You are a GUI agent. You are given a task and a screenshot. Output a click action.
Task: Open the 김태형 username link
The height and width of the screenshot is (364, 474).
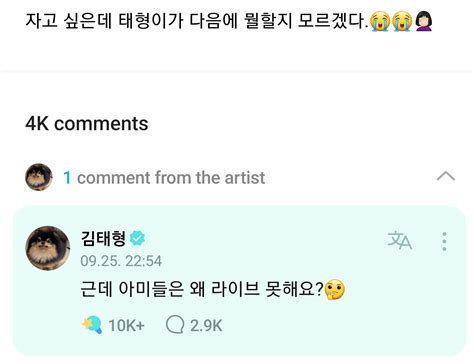[x=103, y=238]
